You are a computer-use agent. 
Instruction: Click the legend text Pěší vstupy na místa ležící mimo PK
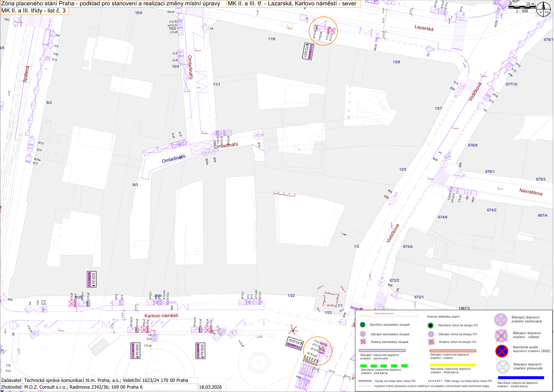468,381
